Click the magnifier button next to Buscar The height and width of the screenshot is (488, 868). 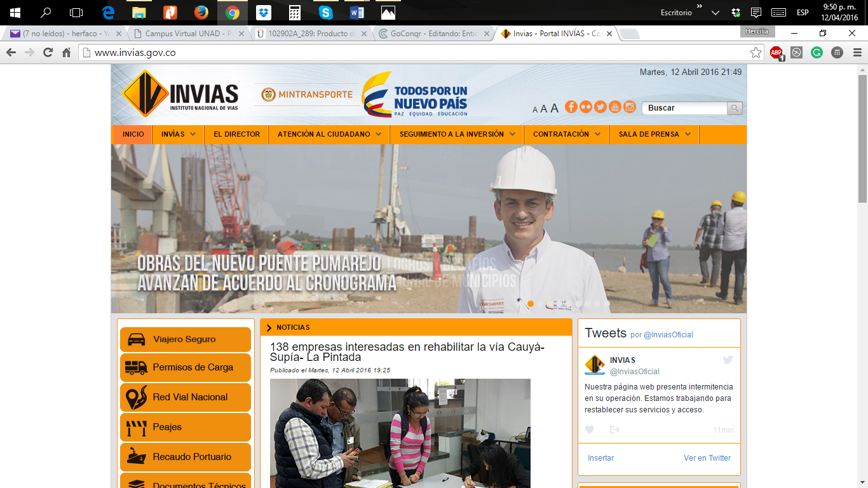tap(735, 108)
